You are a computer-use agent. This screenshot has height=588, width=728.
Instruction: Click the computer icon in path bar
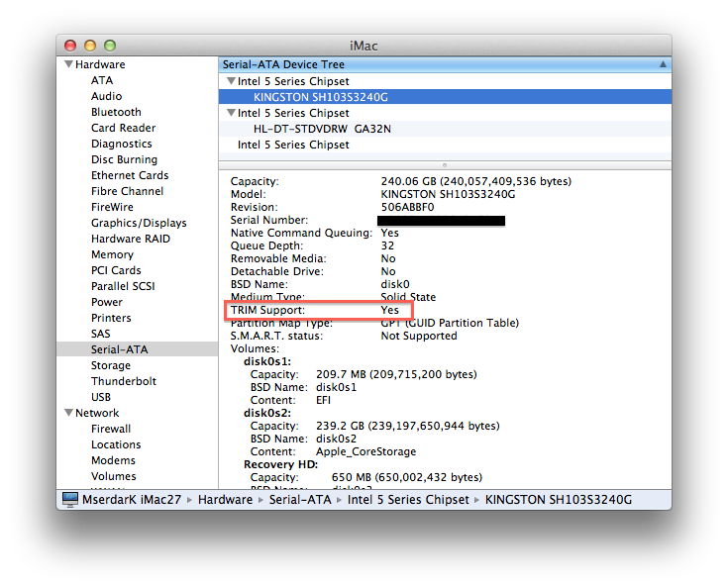(70, 499)
